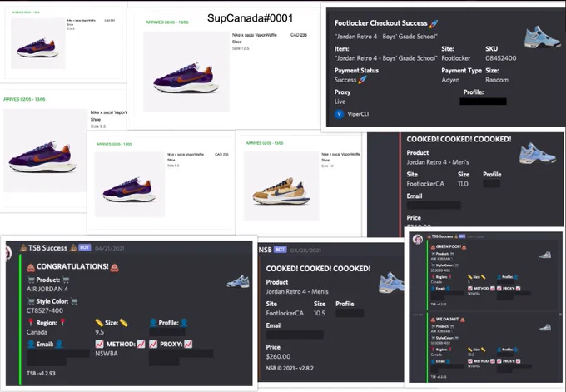
Task: Click the 9.5 size value in CONGRATULATIONS card
Action: coord(99,332)
